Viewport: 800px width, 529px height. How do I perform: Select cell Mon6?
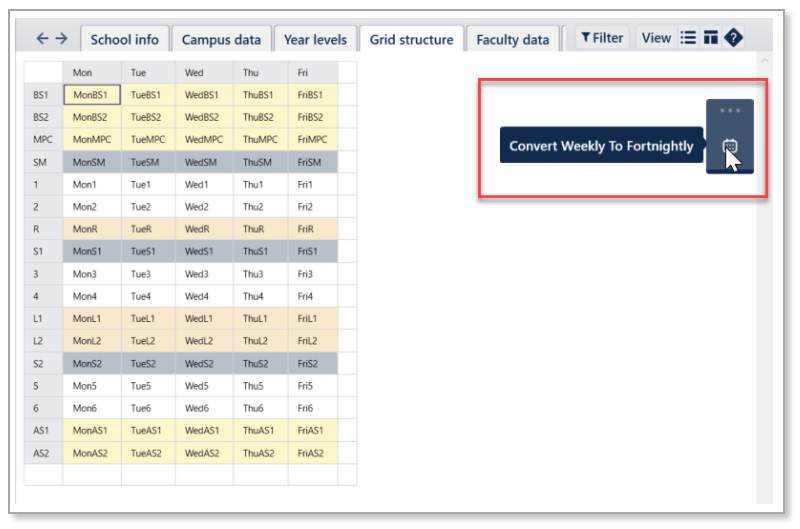click(92, 408)
